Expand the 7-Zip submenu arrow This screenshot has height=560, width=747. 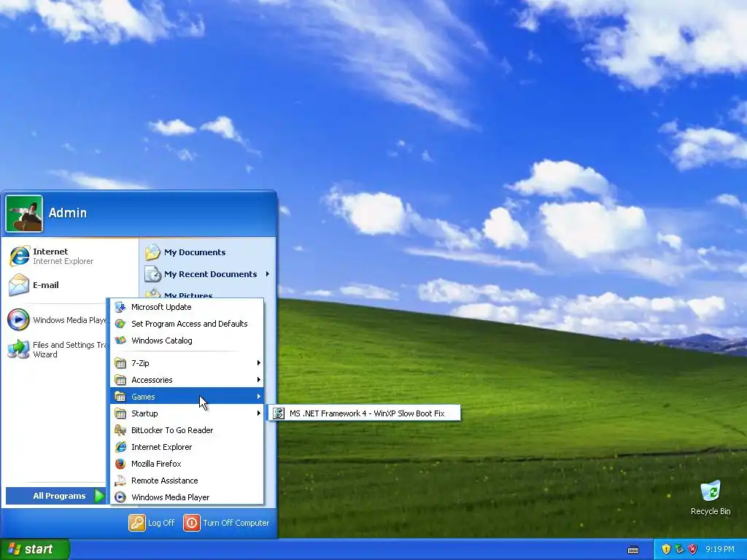[259, 363]
